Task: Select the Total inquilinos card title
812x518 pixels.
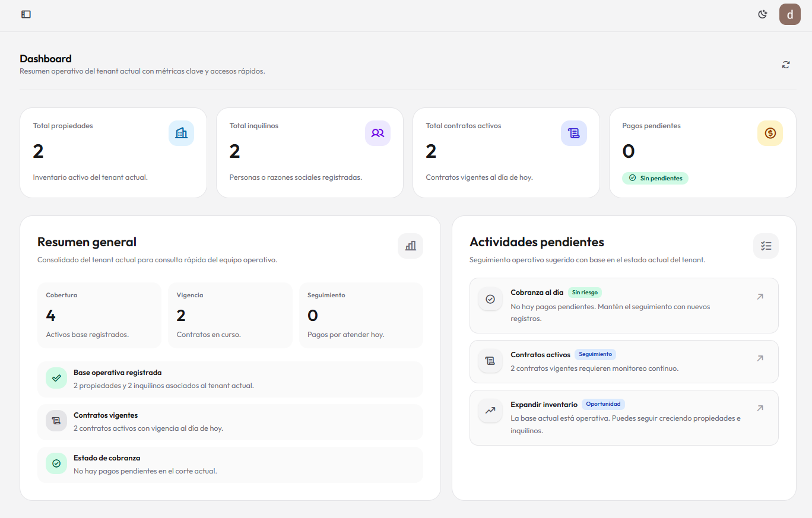Action: coord(254,126)
